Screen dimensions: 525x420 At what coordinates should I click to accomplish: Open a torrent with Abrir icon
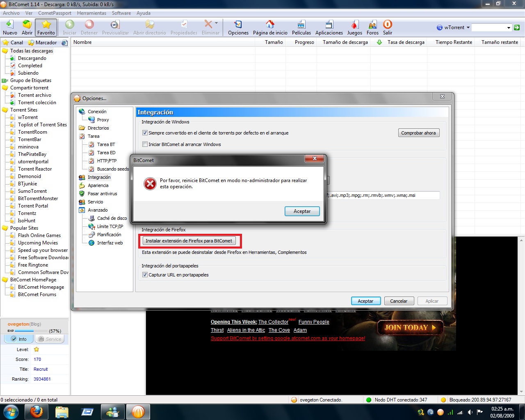(27, 27)
